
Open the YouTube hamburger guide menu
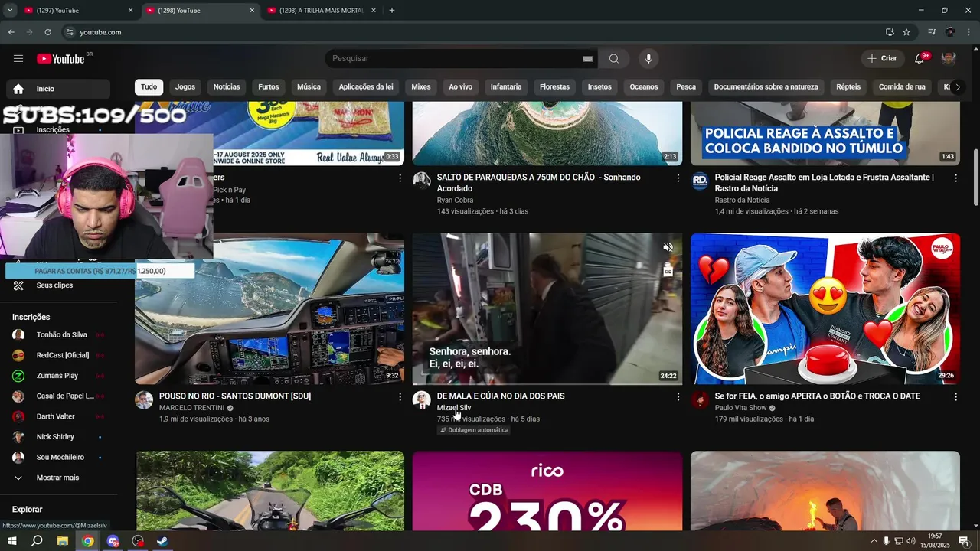pos(18,59)
